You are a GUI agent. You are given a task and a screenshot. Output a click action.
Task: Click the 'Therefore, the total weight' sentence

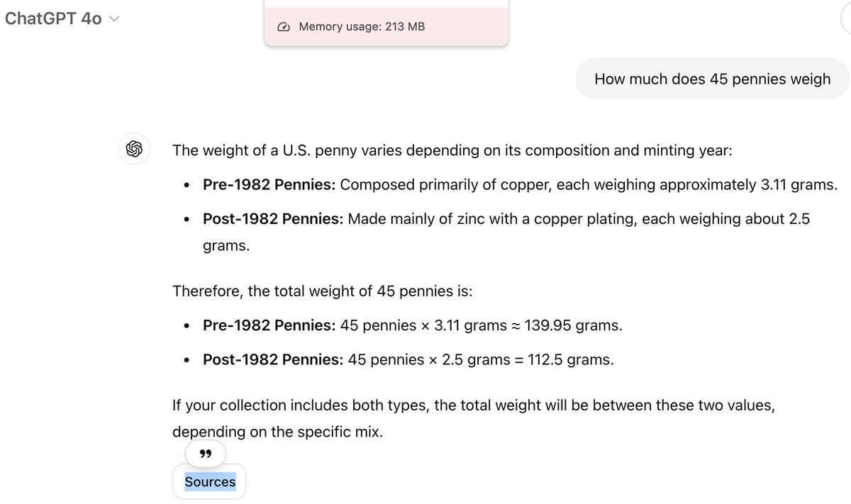(322, 291)
